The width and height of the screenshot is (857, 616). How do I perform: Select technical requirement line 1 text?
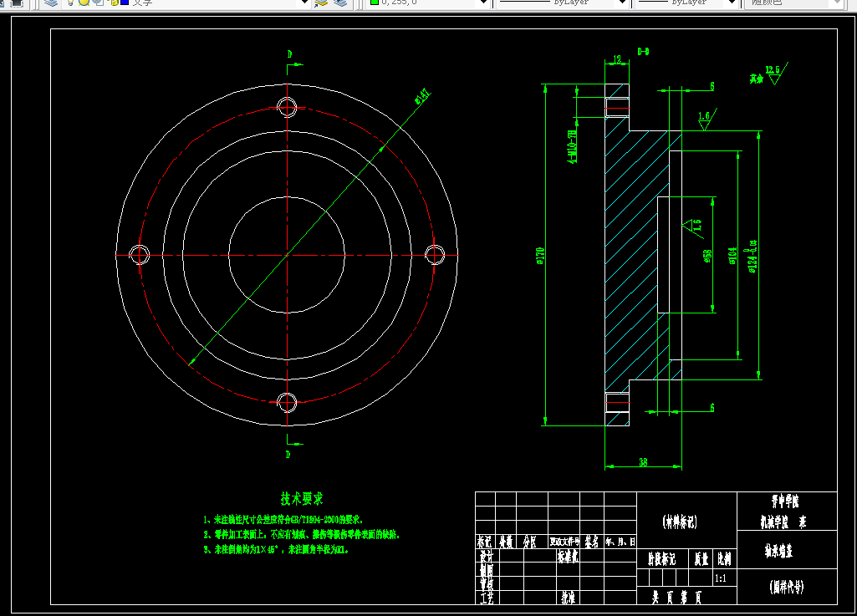point(283,520)
